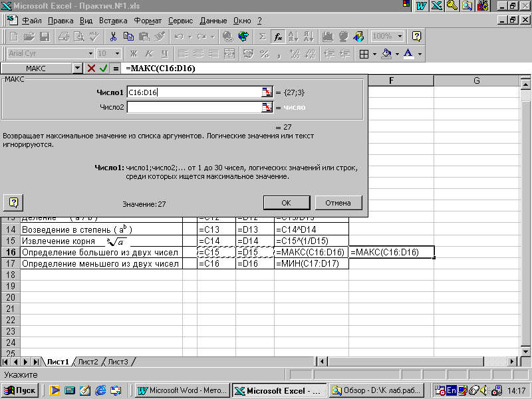Click the Copy icon

click(128, 37)
